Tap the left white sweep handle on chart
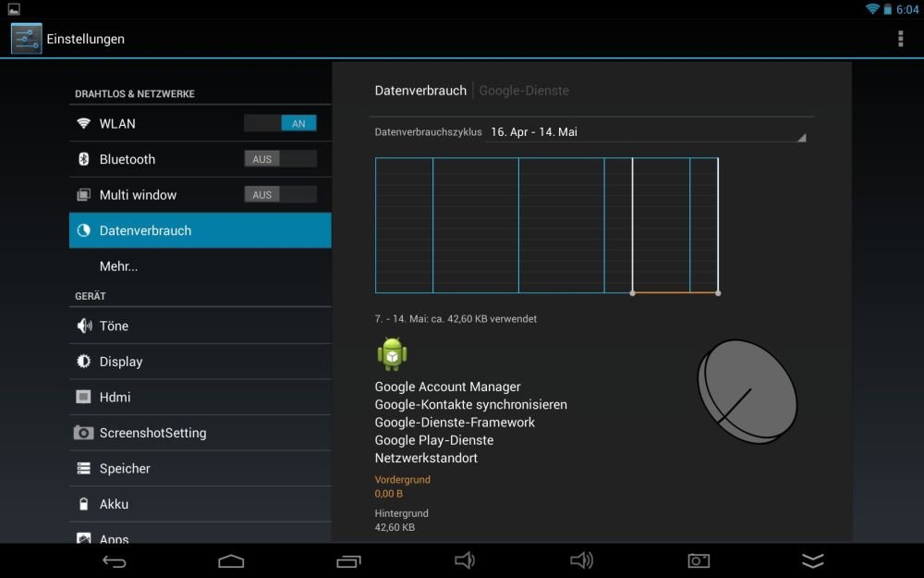 point(632,292)
